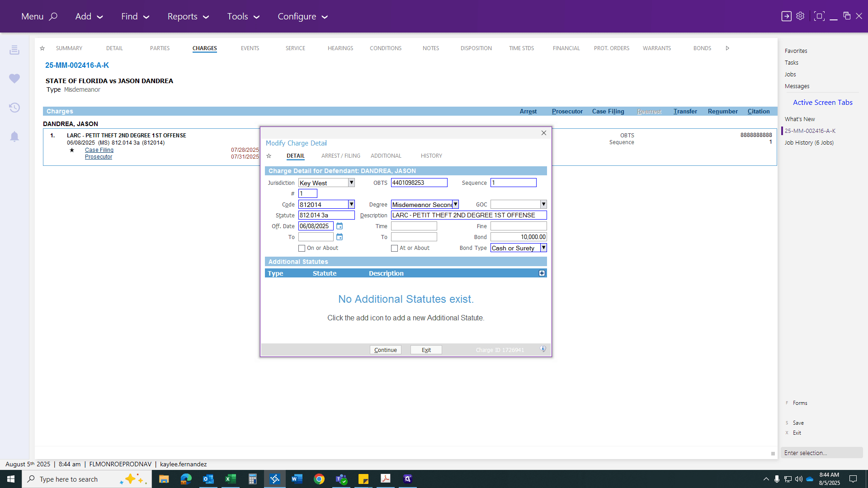Image resolution: width=868 pixels, height=488 pixels.
Task: Click Citation in the Charges header
Action: click(759, 111)
